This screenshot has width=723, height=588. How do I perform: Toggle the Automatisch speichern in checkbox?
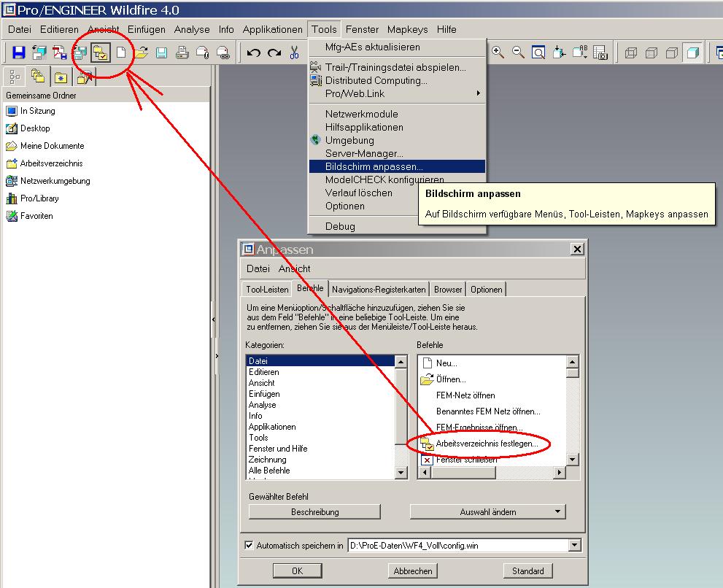point(249,545)
